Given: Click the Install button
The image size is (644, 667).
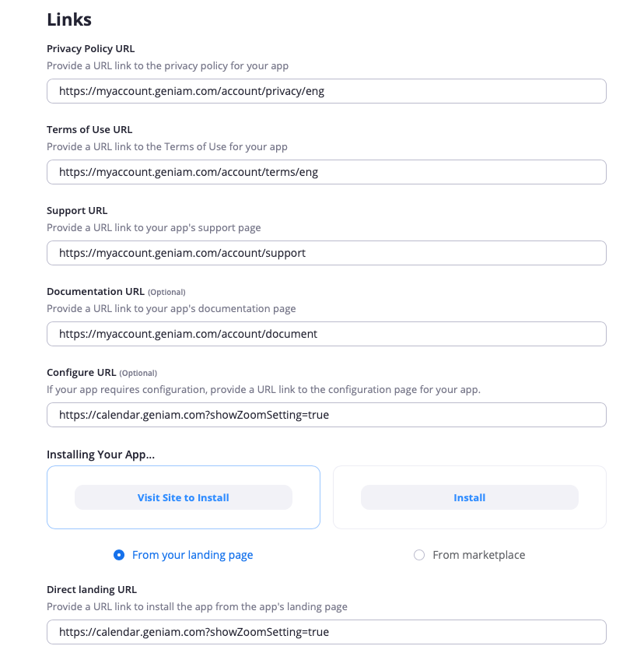Looking at the screenshot, I should (x=469, y=497).
